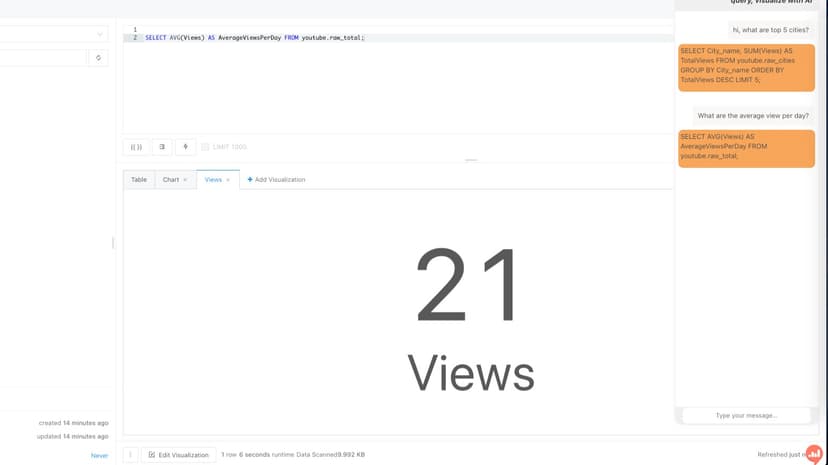Viewport: 828px width, 465px height.
Task: Click the format query icon
Action: [162, 147]
